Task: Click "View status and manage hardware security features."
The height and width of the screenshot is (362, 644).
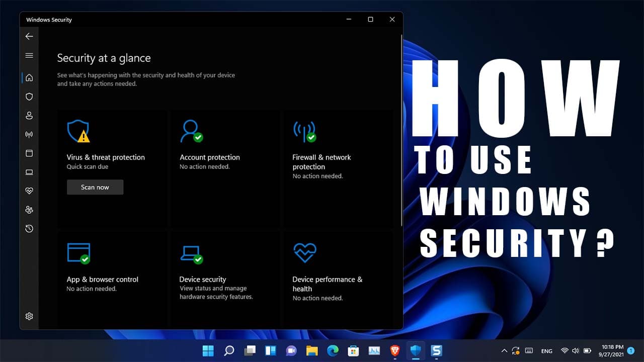Action: [x=216, y=293]
